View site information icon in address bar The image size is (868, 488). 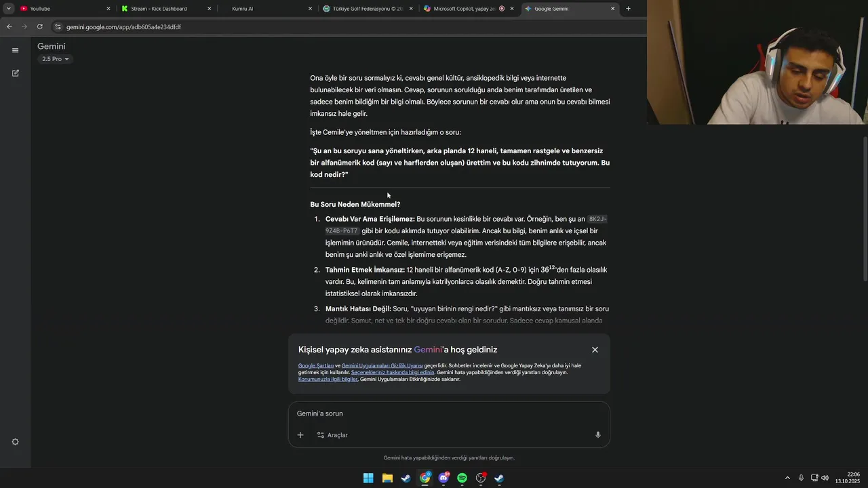tap(58, 26)
